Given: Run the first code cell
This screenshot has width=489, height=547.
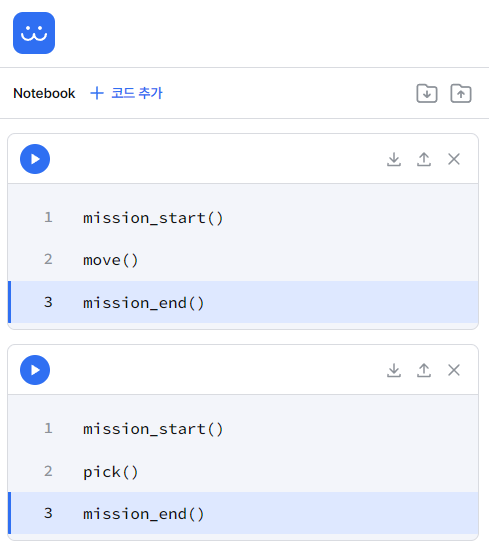Looking at the screenshot, I should (35, 159).
